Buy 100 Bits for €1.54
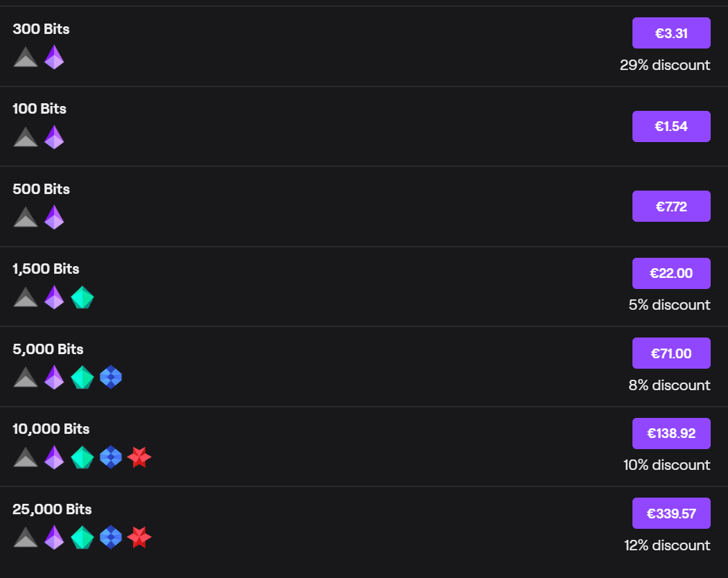 [x=671, y=126]
